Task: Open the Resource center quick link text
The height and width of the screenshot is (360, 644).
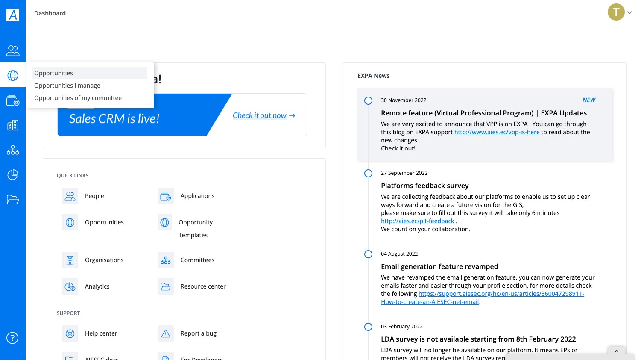Action: (203, 286)
